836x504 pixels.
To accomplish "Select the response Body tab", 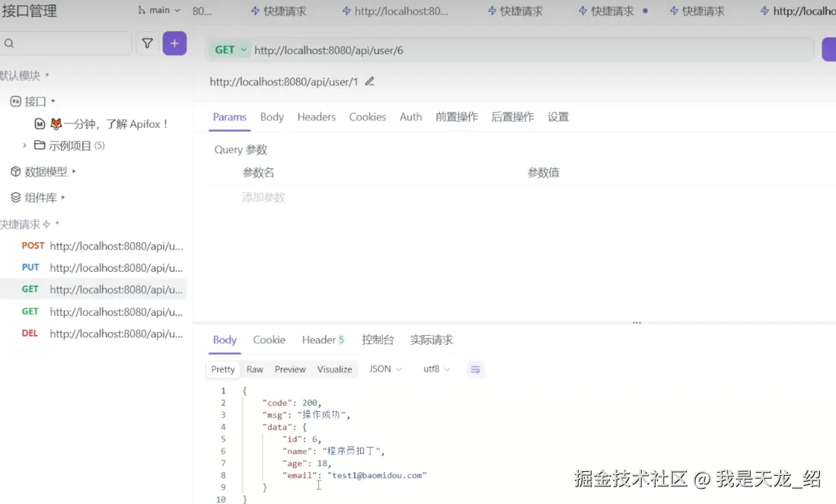I will (x=225, y=340).
